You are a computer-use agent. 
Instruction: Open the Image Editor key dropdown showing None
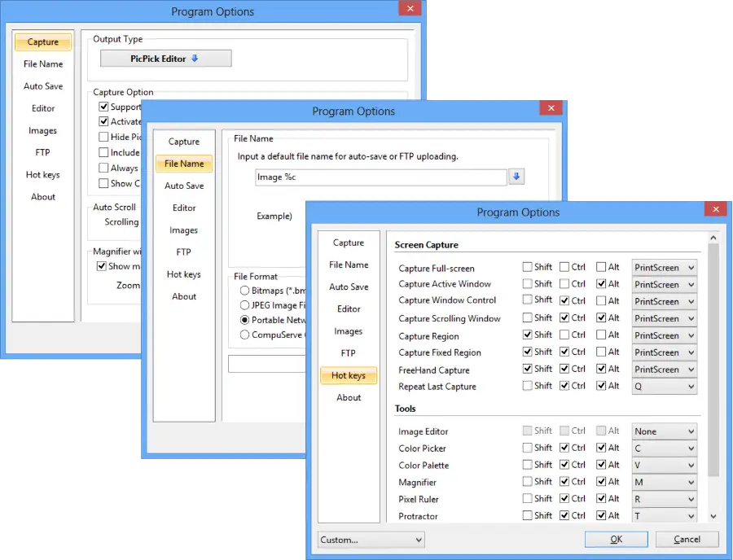[x=665, y=431]
